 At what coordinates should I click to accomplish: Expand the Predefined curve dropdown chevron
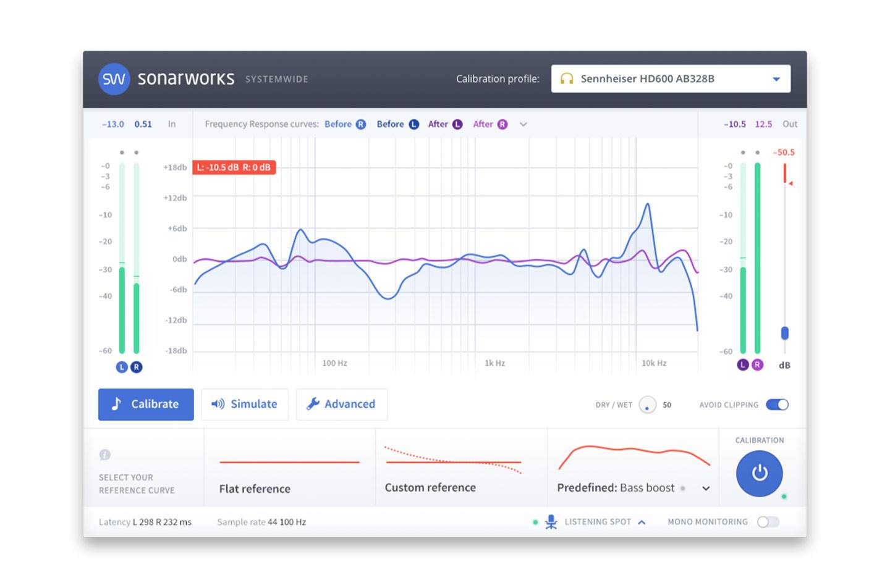706,489
